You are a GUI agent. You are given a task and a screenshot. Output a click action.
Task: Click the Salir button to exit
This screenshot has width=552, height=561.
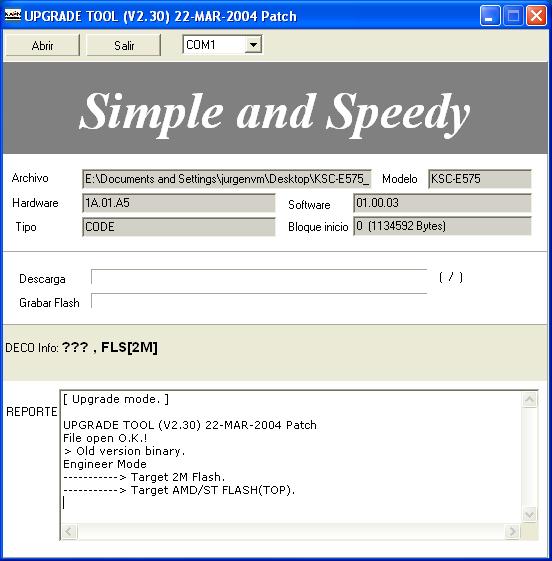click(124, 45)
